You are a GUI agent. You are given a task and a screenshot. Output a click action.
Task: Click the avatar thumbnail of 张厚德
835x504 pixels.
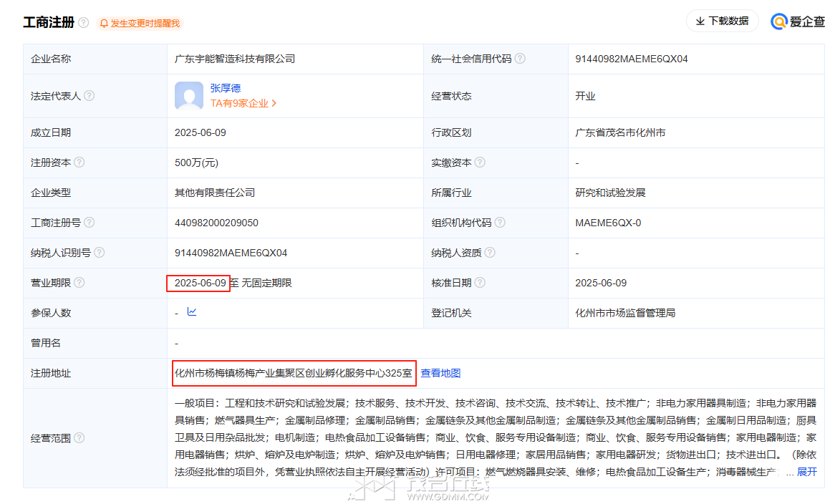coord(189,96)
